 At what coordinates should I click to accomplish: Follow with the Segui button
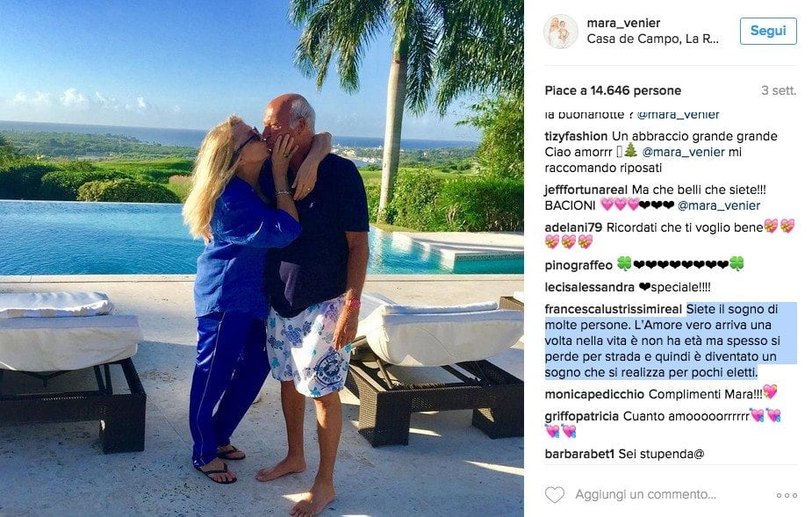[768, 31]
